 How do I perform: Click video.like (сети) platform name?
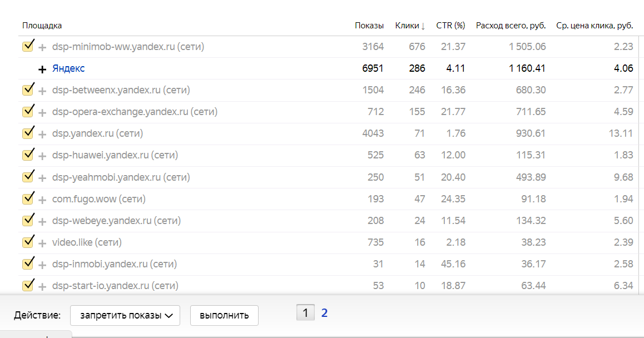(x=87, y=243)
